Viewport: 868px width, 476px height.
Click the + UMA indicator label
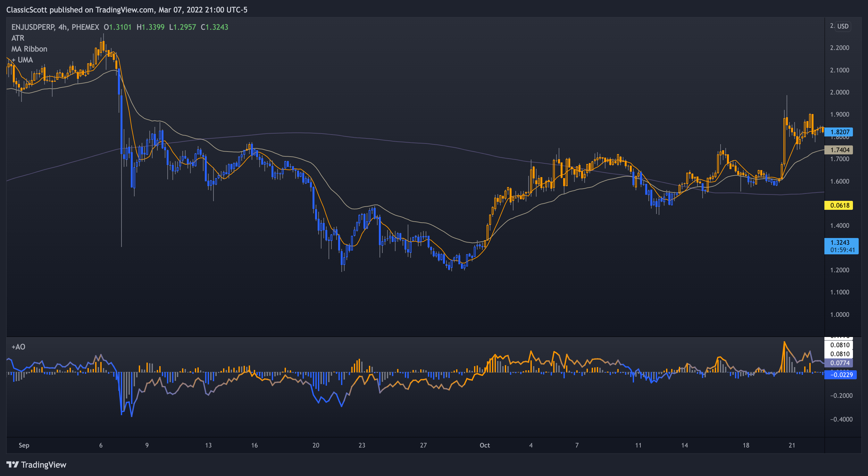[22, 60]
